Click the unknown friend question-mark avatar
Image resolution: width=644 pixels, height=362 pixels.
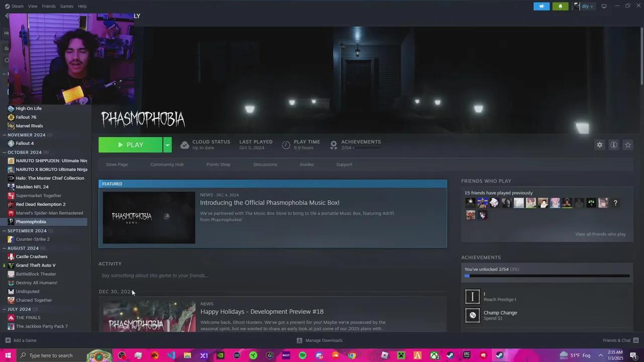(615, 203)
